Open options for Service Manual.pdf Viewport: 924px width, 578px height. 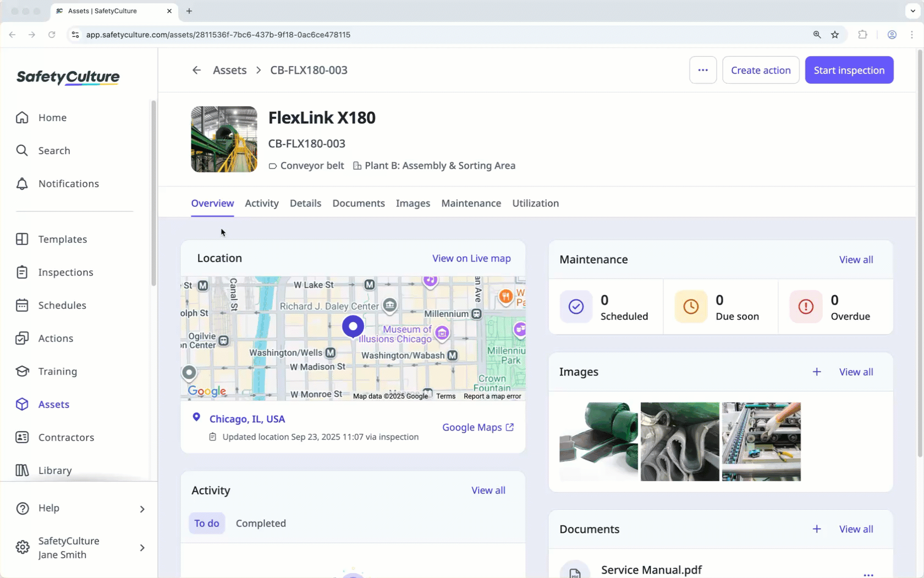[868, 574]
